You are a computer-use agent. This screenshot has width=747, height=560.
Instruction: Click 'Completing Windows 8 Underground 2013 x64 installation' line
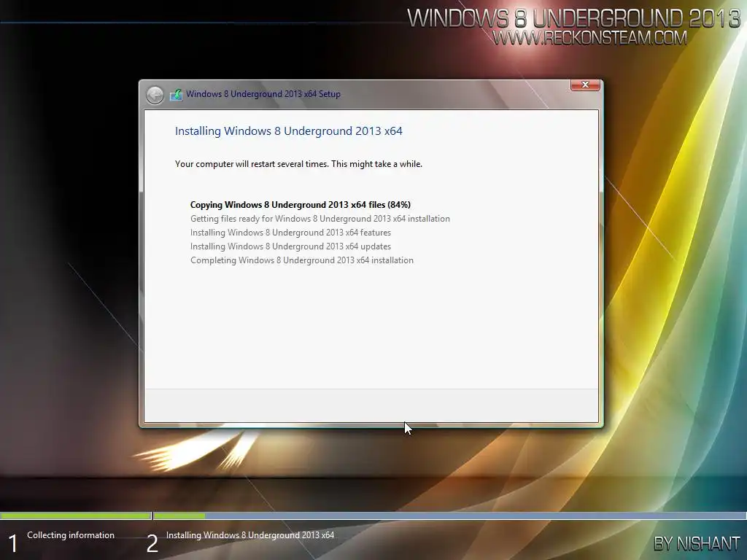[302, 260]
